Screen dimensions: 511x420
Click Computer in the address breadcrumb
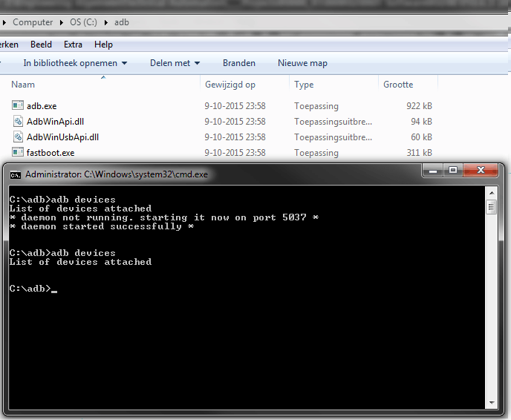point(33,22)
